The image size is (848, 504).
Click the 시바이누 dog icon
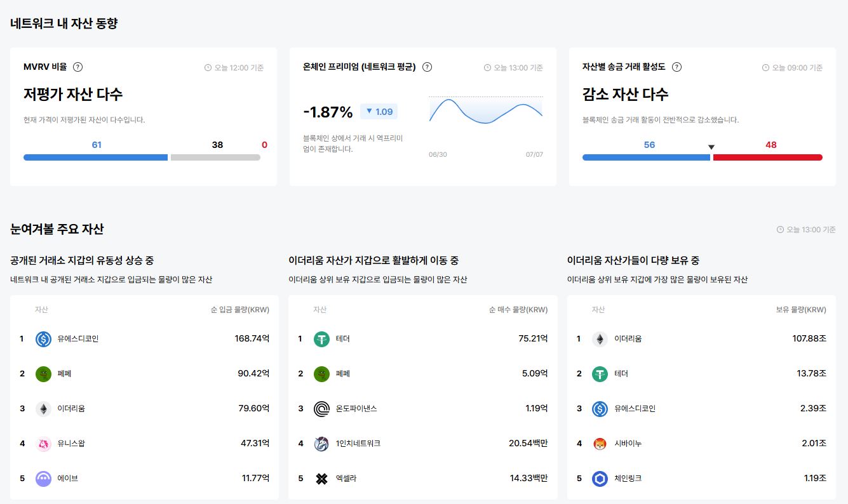tap(600, 443)
